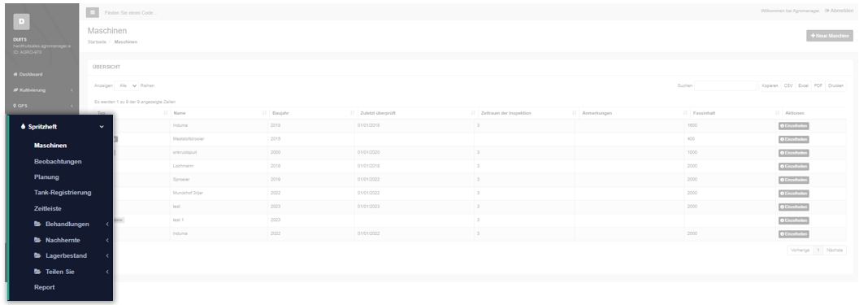Click the CSV export button
The image size is (868, 305).
(x=788, y=85)
